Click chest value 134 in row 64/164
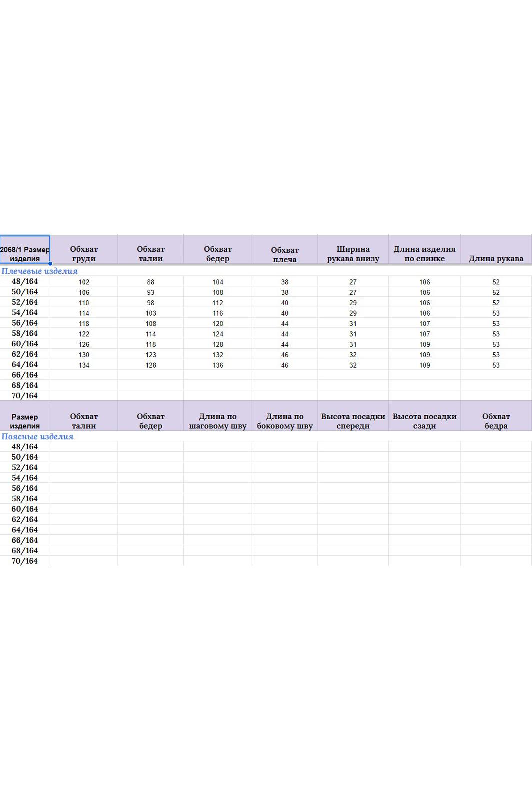532x800 pixels. pyautogui.click(x=84, y=366)
